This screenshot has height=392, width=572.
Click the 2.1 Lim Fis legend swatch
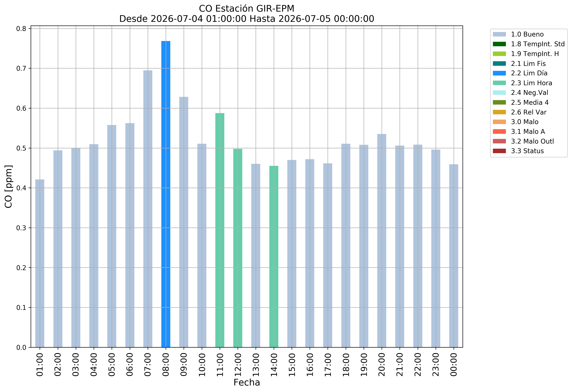(x=499, y=63)
